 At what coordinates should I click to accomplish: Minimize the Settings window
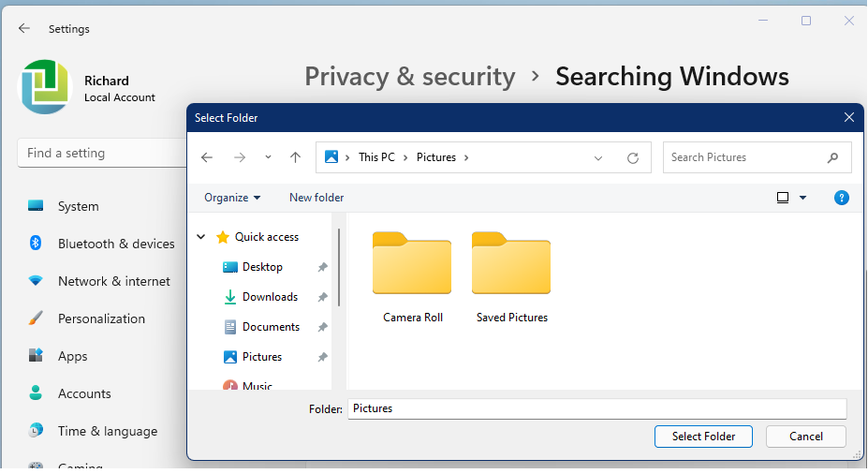[763, 21]
